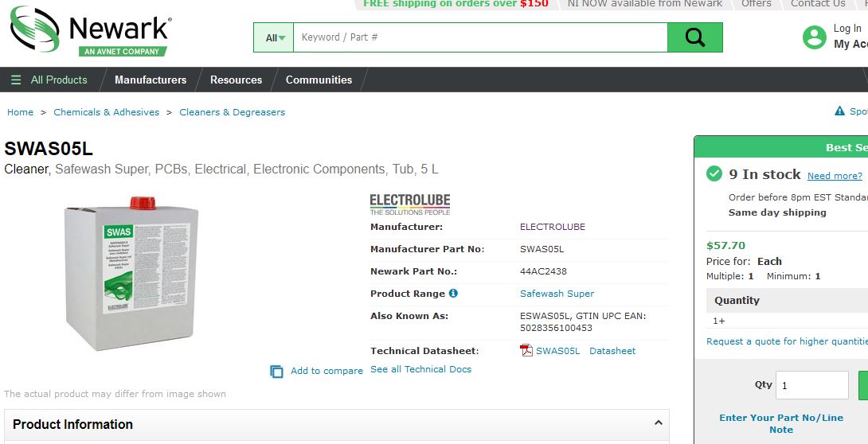Click the green in-stock checkmark icon
The height and width of the screenshot is (444, 868).
714,173
